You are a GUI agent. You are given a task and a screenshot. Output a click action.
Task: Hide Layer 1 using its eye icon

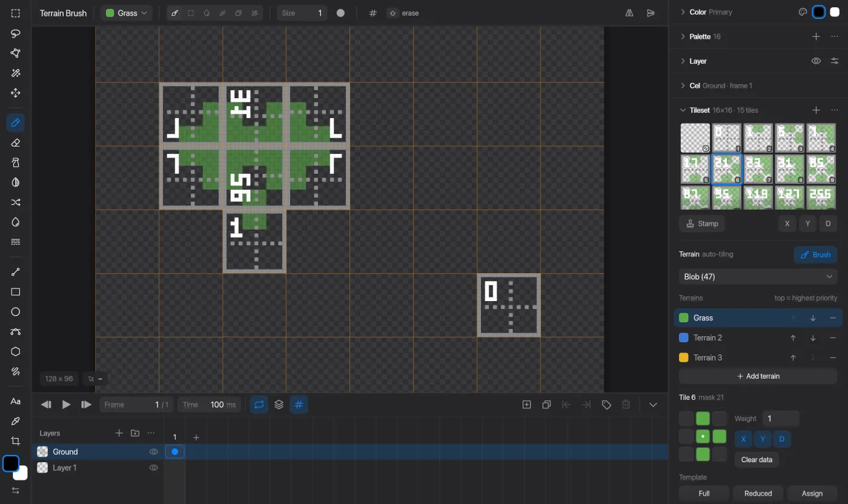(154, 468)
